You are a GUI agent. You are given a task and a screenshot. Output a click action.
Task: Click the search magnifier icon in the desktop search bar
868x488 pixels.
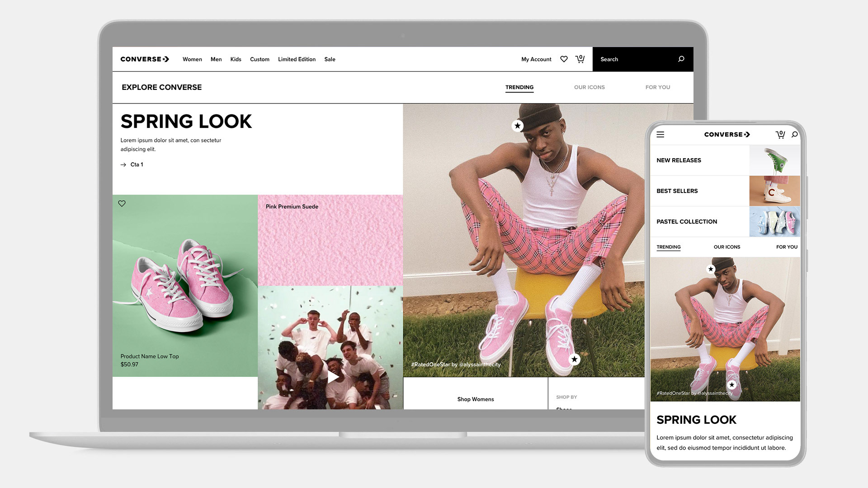pyautogui.click(x=681, y=59)
